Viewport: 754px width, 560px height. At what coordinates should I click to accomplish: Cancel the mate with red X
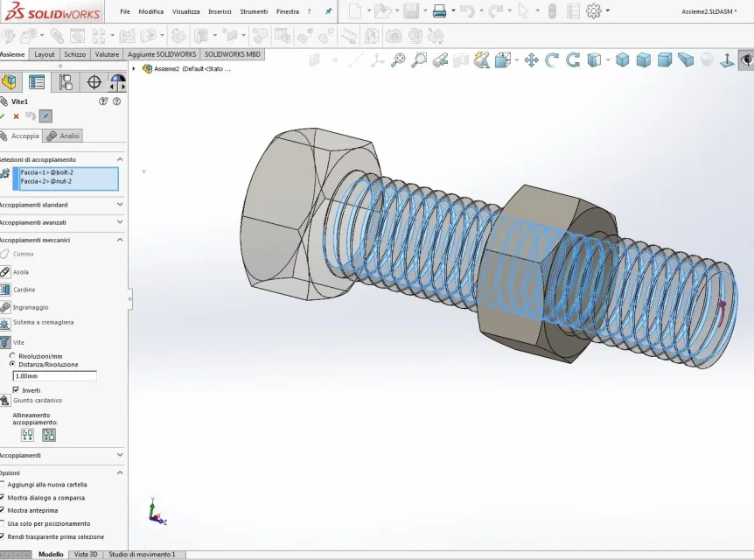click(x=17, y=116)
